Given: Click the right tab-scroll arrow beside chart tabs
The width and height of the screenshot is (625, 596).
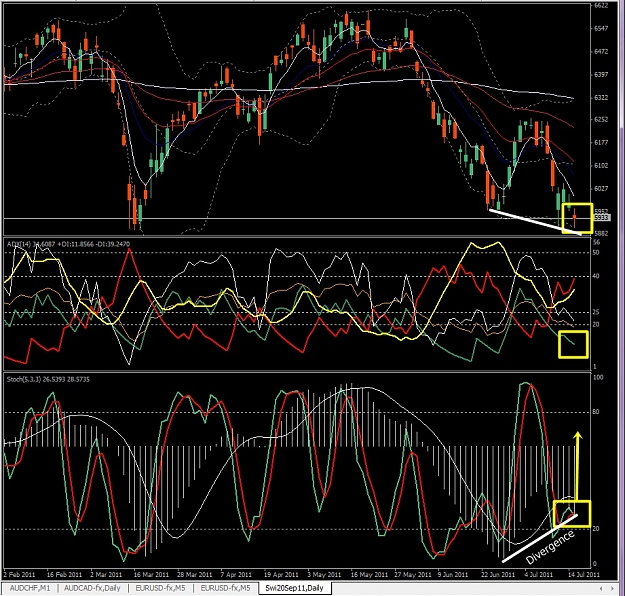Looking at the screenshot, I should [x=612, y=588].
